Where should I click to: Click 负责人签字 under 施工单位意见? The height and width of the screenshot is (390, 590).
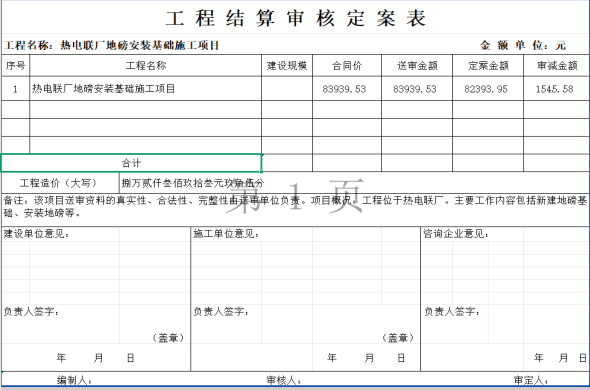(x=221, y=312)
